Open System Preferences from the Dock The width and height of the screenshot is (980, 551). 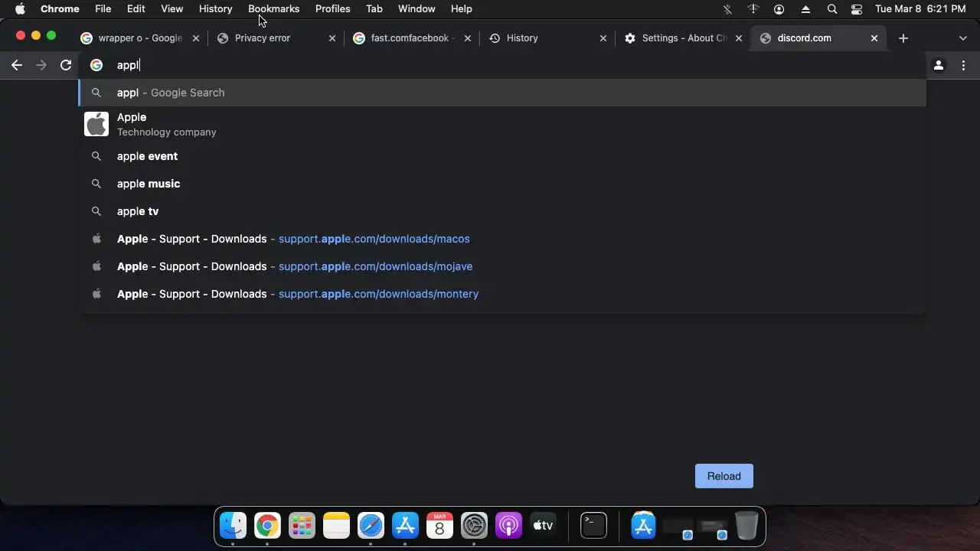pos(474,525)
